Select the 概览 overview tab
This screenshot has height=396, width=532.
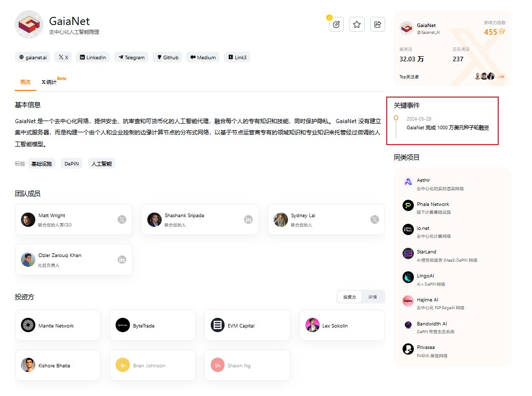coord(26,82)
